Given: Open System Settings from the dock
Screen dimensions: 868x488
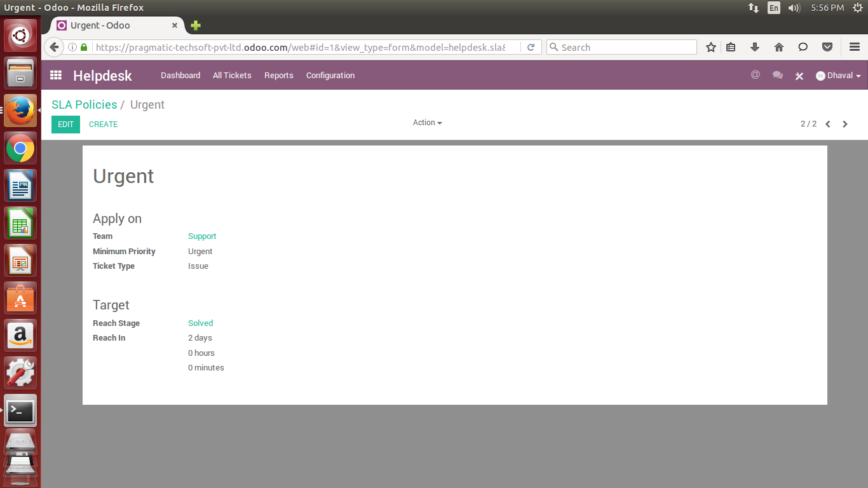Looking at the screenshot, I should pyautogui.click(x=20, y=373).
